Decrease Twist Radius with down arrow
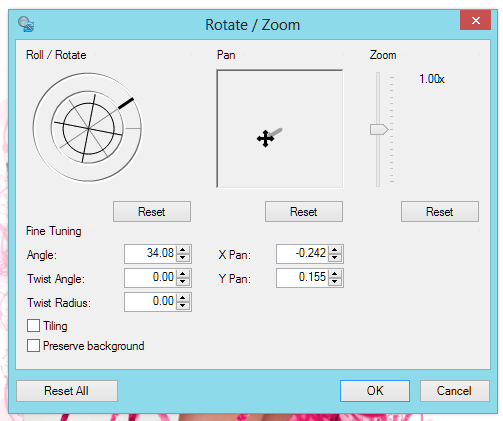 (x=183, y=306)
